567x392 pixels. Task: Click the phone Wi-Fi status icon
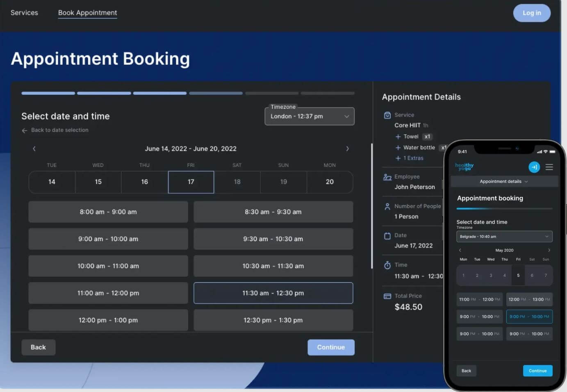(x=545, y=152)
